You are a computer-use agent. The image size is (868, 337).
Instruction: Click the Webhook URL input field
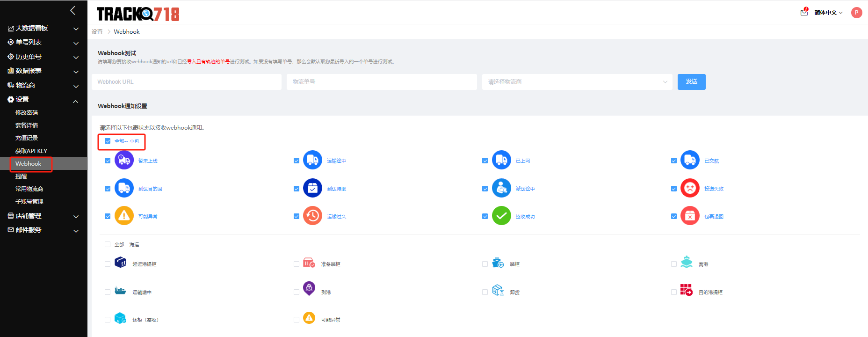click(187, 82)
